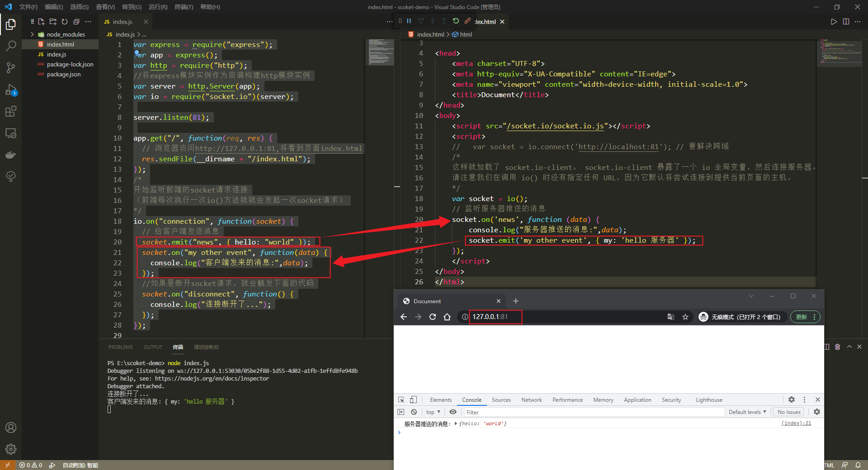The width and height of the screenshot is (868, 470).
Task: Open the Chrome tab search chevron
Action: pos(751,296)
